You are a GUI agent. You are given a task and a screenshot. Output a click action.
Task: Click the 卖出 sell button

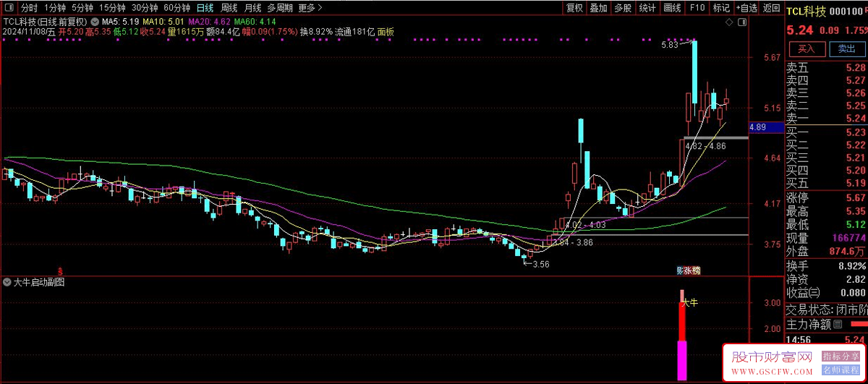(x=846, y=49)
